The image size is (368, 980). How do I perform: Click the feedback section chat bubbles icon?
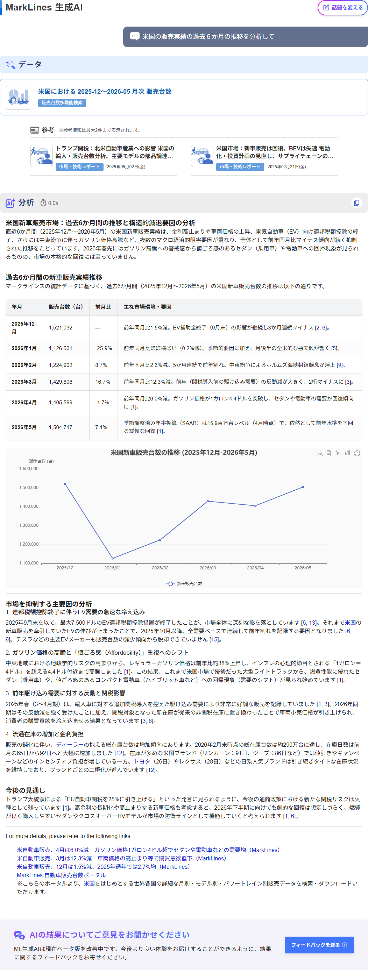(x=19, y=935)
